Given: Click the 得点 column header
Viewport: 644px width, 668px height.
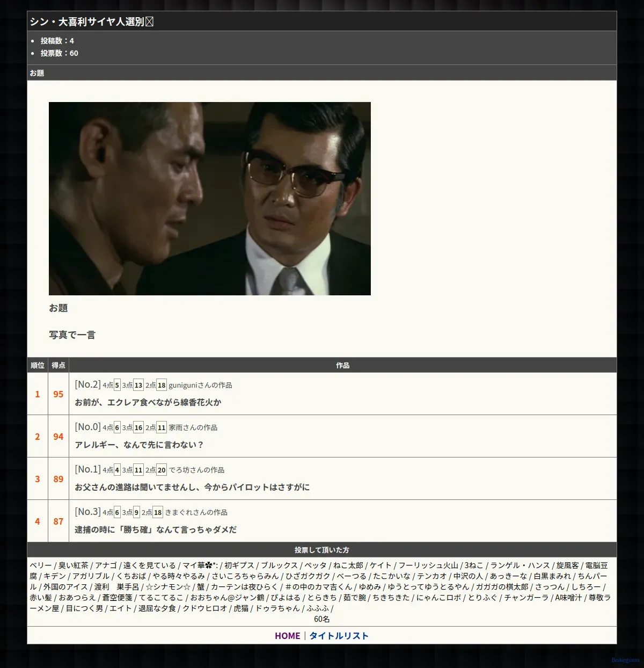Looking at the screenshot, I should point(58,365).
